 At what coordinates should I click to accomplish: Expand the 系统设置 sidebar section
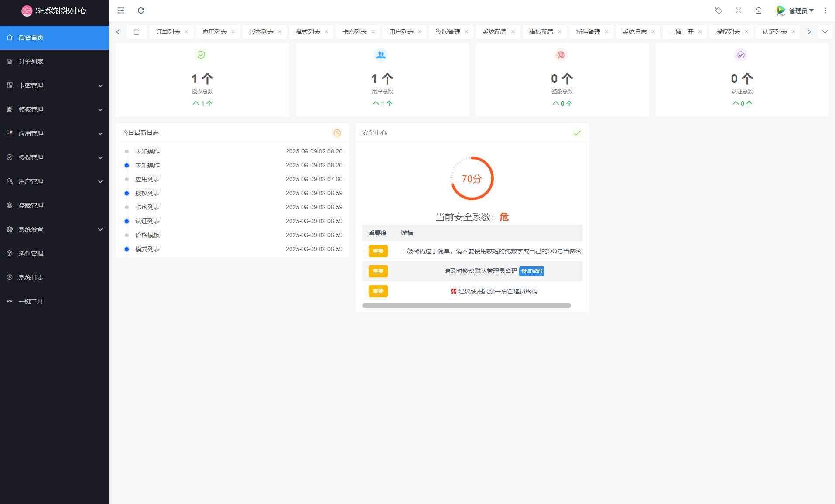pyautogui.click(x=30, y=229)
